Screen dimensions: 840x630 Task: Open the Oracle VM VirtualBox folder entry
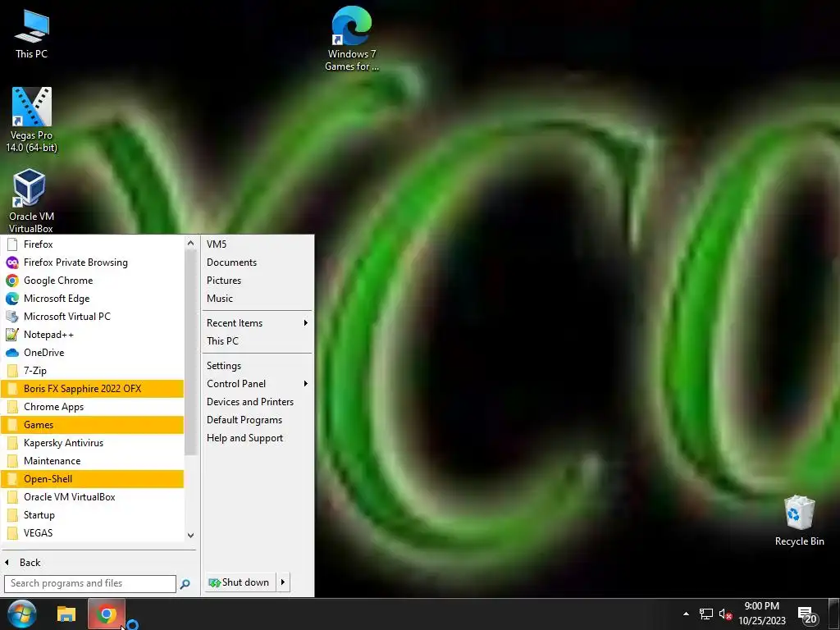[x=92, y=497]
